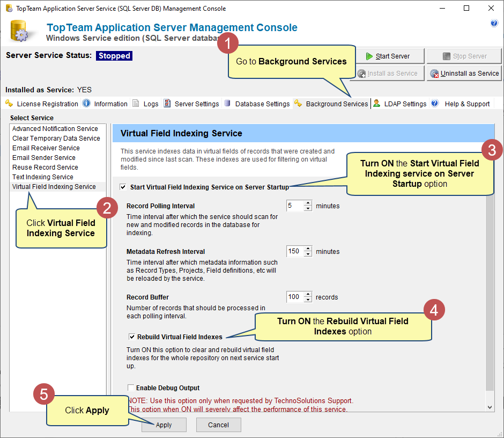This screenshot has height=438, width=504.
Task: Decrease Record Polling Interval with down arrow
Action: point(308,208)
